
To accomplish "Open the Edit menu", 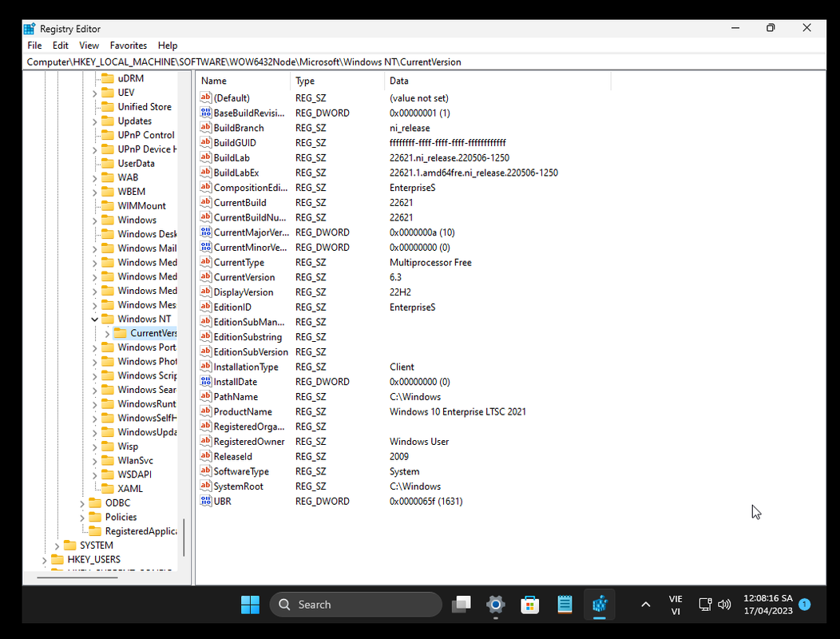I will tap(60, 46).
